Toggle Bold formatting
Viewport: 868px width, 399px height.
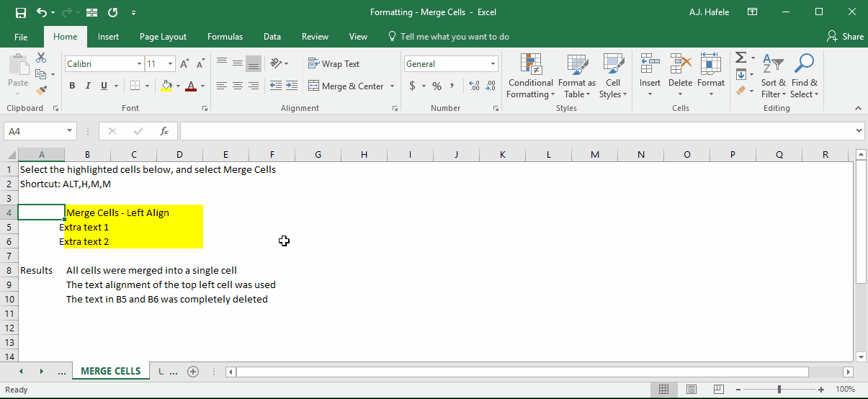(72, 86)
